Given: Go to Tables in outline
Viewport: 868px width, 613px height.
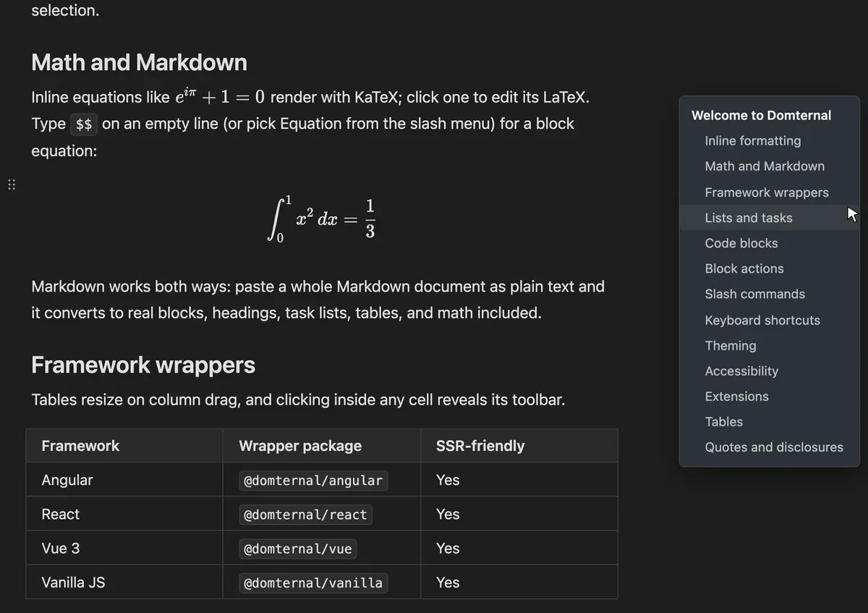Looking at the screenshot, I should 723,421.
